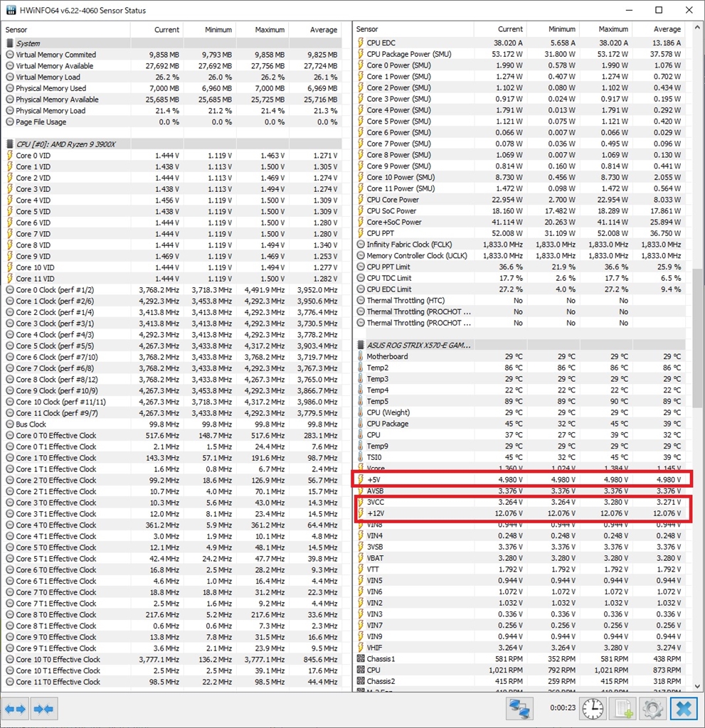The width and height of the screenshot is (705, 728).
Task: Click the expand layout arrows button
Action: click(x=16, y=709)
